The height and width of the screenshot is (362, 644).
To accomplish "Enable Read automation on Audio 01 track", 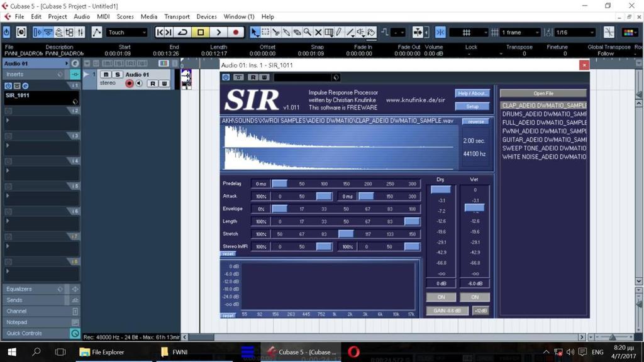I will coord(153,84).
